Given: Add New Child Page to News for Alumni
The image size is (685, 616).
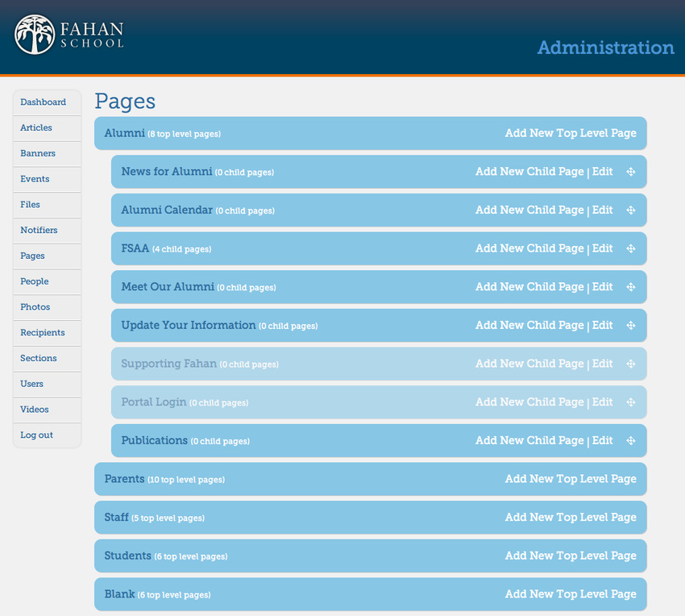Looking at the screenshot, I should pyautogui.click(x=529, y=172).
